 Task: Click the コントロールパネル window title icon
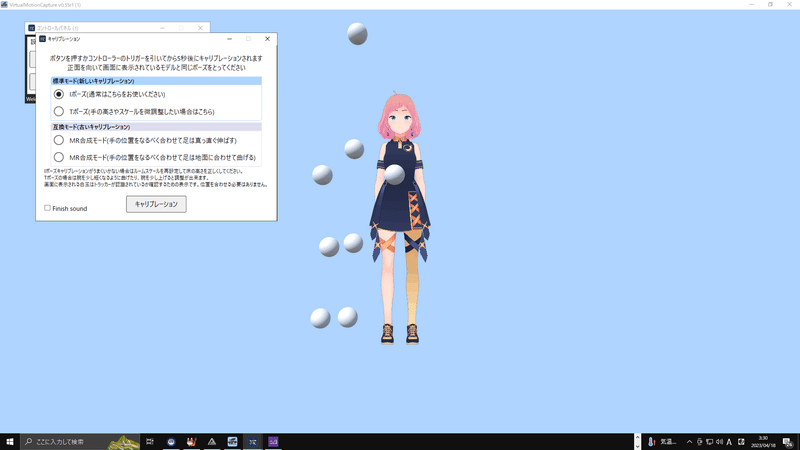click(x=32, y=28)
